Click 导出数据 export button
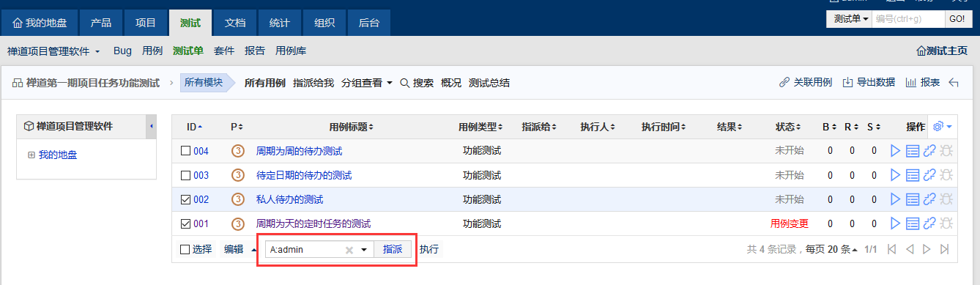 pyautogui.click(x=869, y=82)
